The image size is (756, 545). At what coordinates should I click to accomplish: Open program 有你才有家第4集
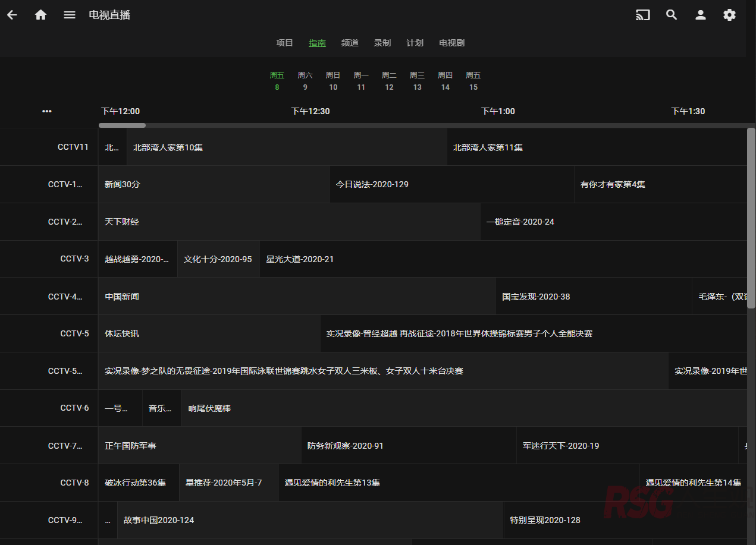tap(660, 184)
